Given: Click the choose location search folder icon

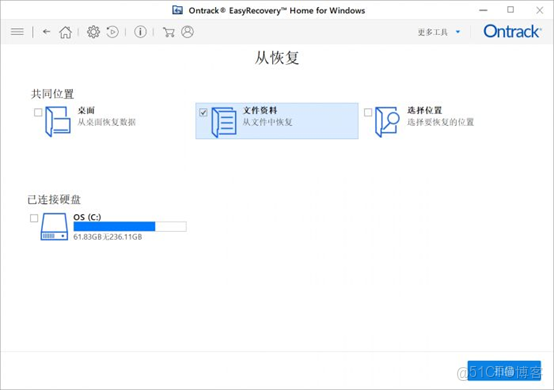Looking at the screenshot, I should pos(387,122).
